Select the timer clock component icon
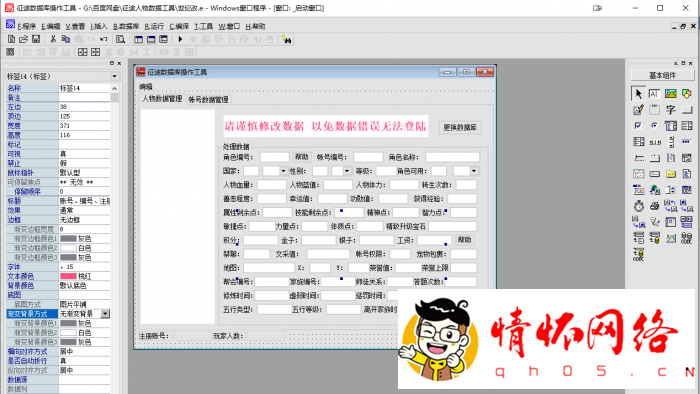Image resolution: width=700 pixels, height=394 pixels. click(638, 206)
